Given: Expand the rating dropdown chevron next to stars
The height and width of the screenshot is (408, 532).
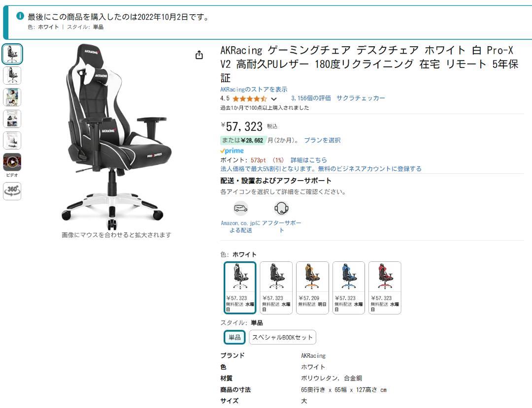Looking at the screenshot, I should tap(274, 99).
